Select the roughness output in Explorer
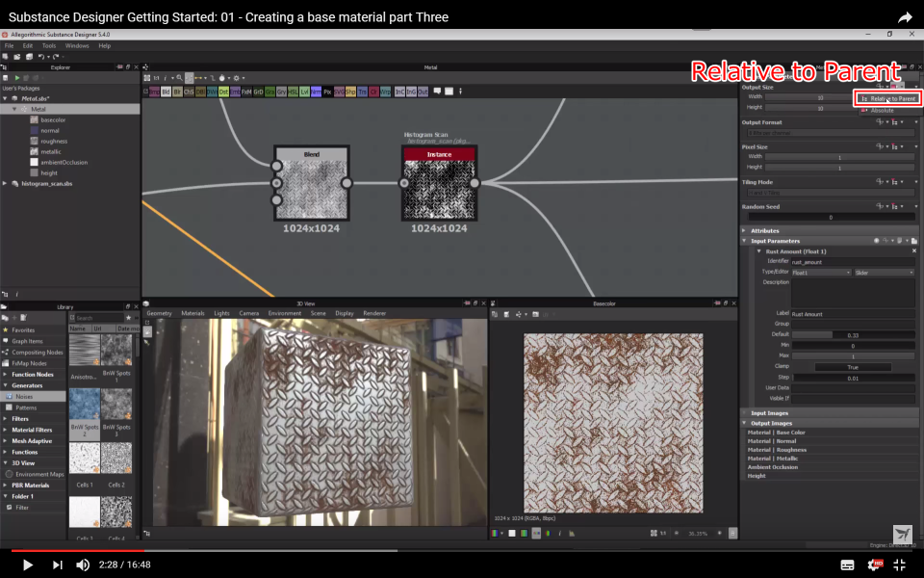 pyautogui.click(x=54, y=141)
